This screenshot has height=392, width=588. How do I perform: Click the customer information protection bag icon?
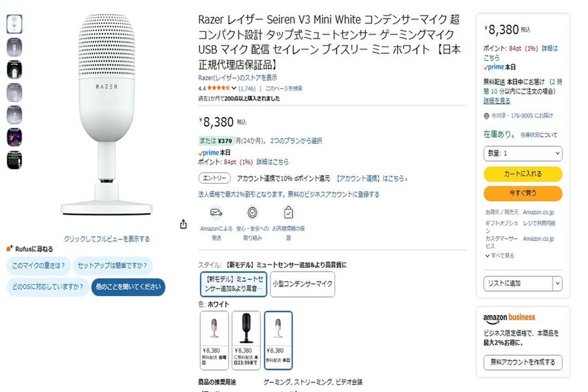tap(288, 212)
